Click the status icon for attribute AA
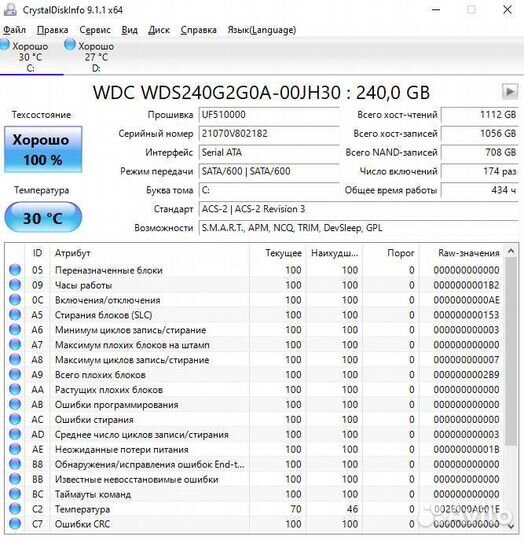524x540 pixels. (15, 390)
